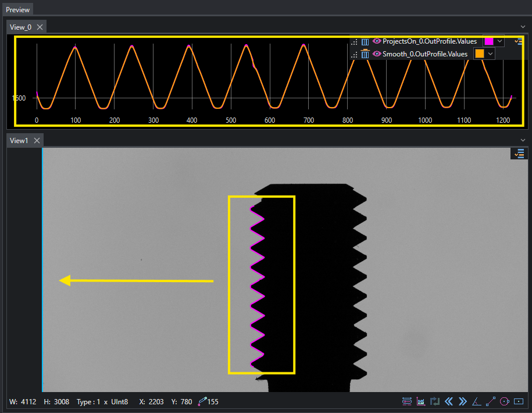Open the histogram chart tool
Viewport: 532px width, 413px height.
[x=421, y=402]
